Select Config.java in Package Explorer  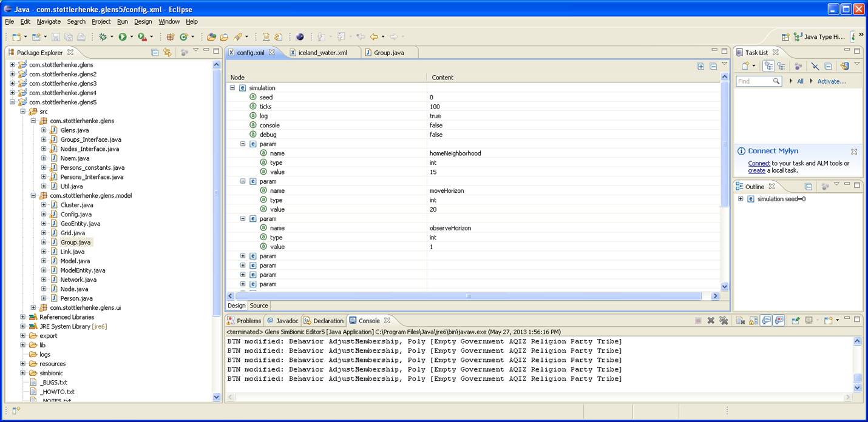tap(76, 215)
